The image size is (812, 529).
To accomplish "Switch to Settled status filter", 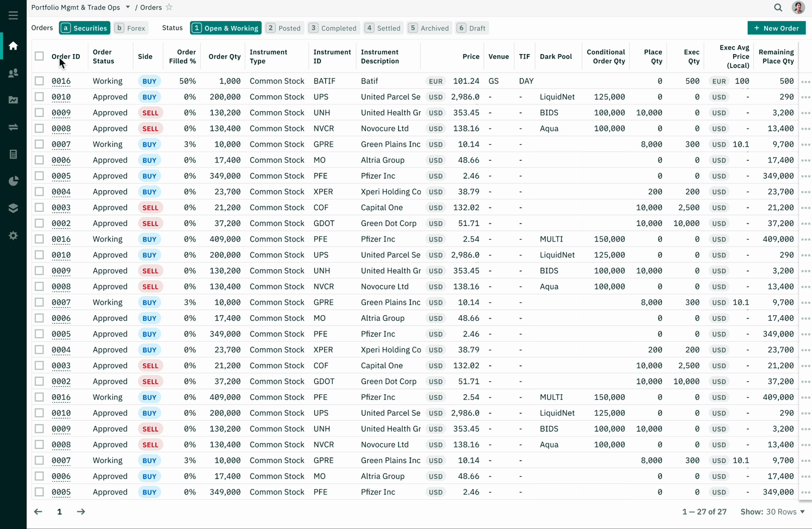I will point(383,28).
